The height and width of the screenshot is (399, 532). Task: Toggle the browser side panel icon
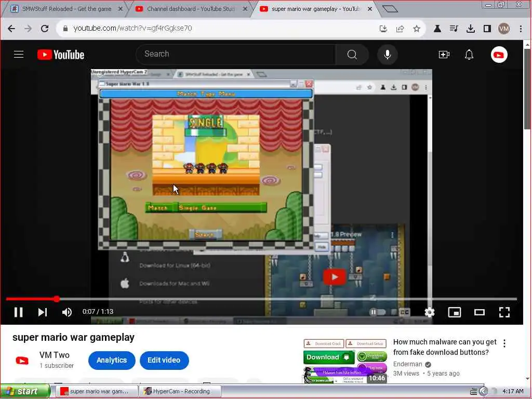click(487, 29)
